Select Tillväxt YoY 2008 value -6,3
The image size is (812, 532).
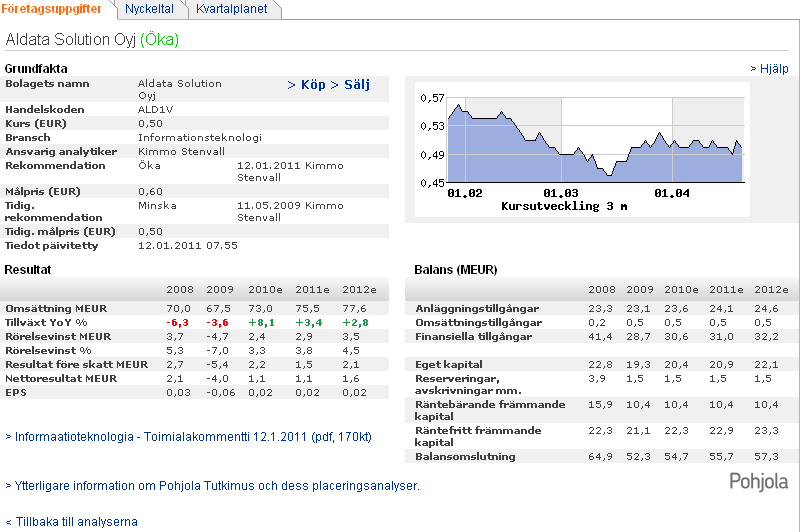(177, 322)
